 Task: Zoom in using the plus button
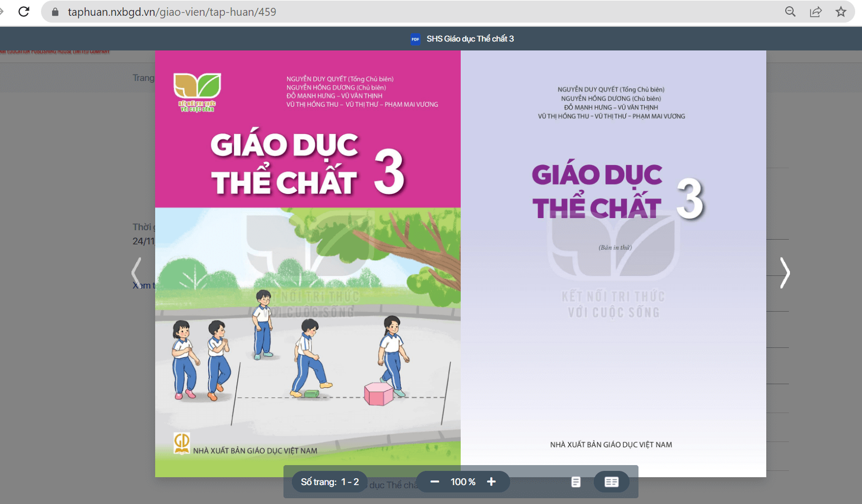pyautogui.click(x=491, y=482)
